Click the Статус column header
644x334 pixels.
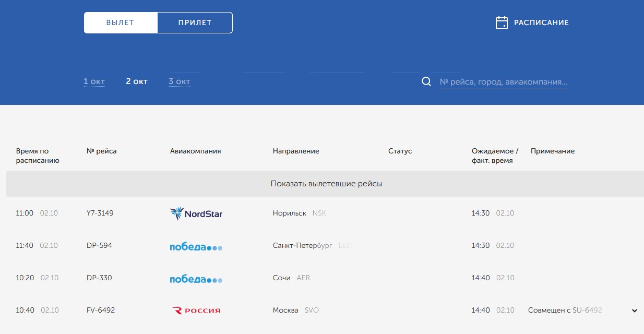coord(400,151)
